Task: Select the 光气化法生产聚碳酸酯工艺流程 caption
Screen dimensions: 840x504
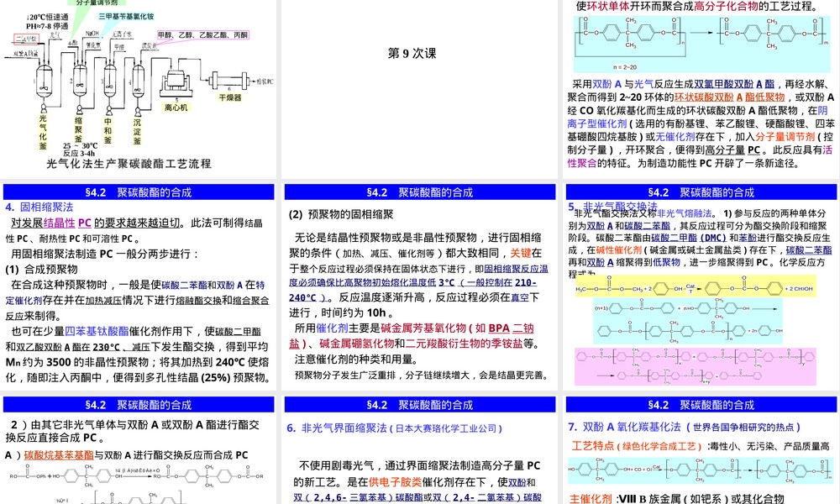Action: [x=129, y=163]
